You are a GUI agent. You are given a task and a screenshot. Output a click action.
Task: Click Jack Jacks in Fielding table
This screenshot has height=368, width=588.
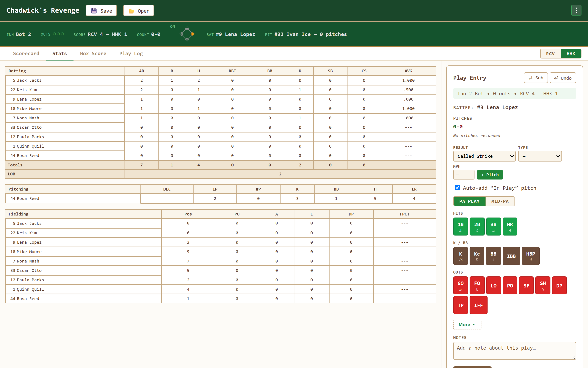[x=83, y=223]
